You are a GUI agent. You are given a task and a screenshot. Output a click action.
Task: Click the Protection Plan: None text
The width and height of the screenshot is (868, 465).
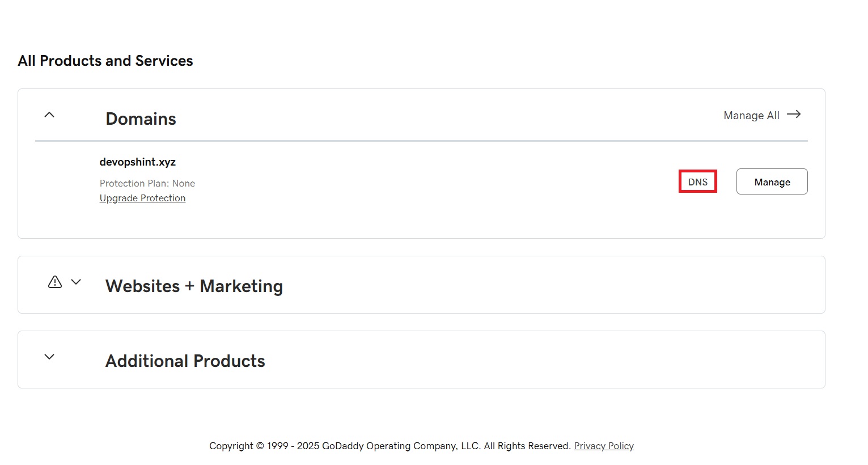tap(147, 183)
